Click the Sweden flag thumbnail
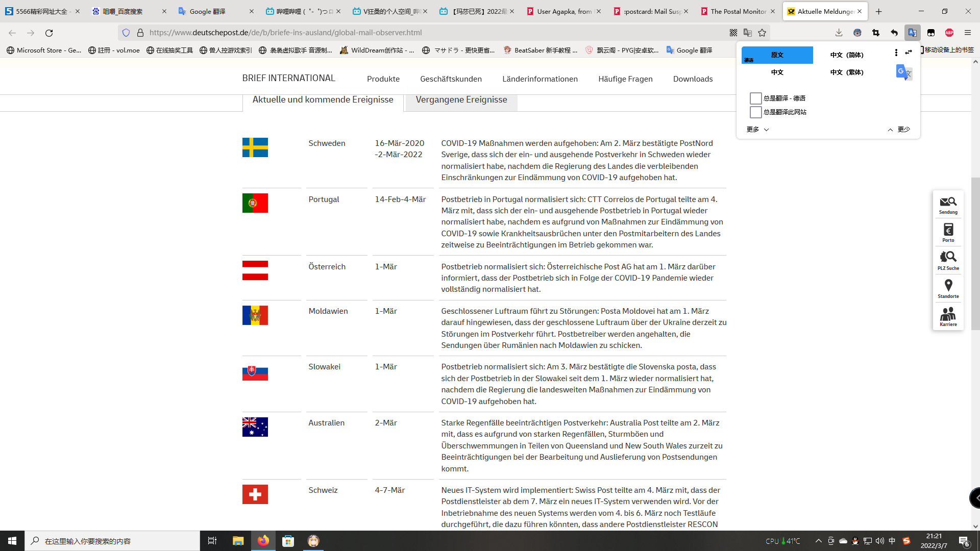This screenshot has width=980, height=551. (255, 147)
